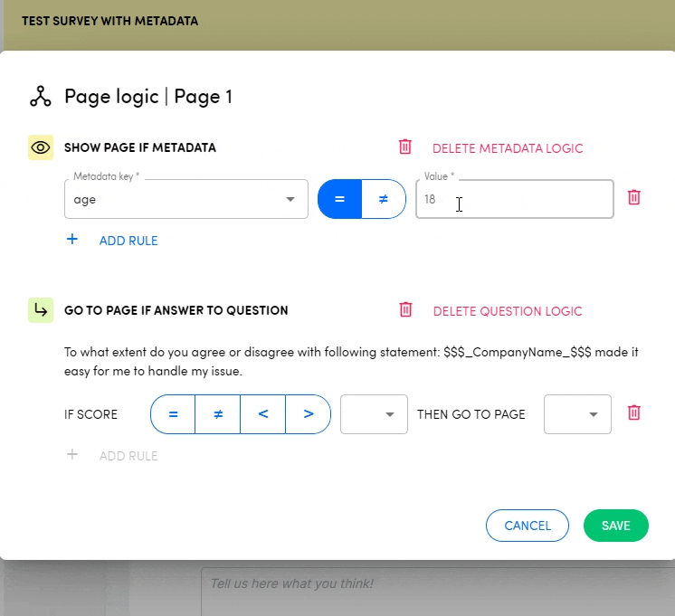Open the Metadata key dropdown
Viewport: 675px width, 616px height.
tap(185, 200)
